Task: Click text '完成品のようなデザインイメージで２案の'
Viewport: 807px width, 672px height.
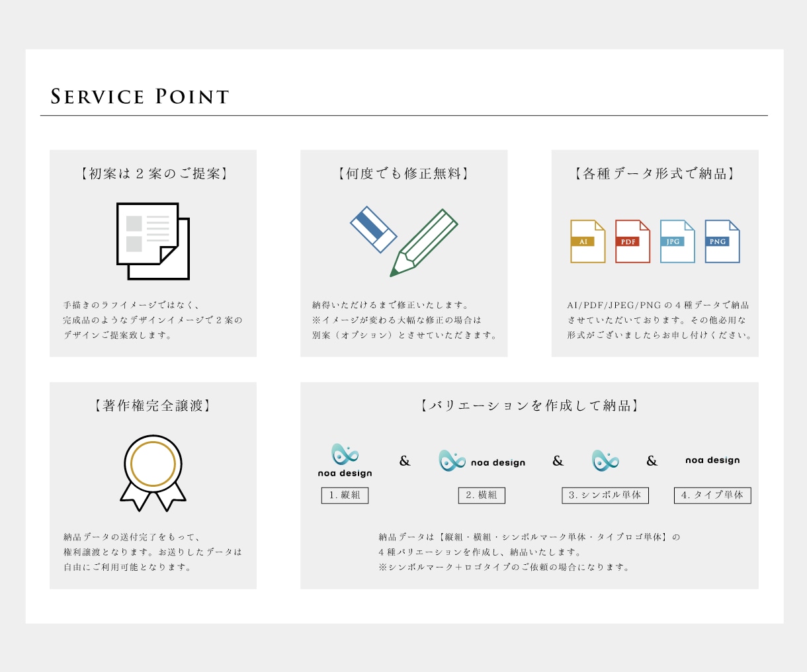Action: click(x=153, y=320)
